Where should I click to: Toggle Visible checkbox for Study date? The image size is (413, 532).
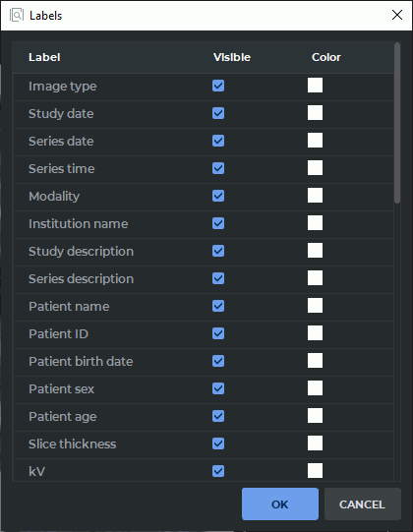218,113
